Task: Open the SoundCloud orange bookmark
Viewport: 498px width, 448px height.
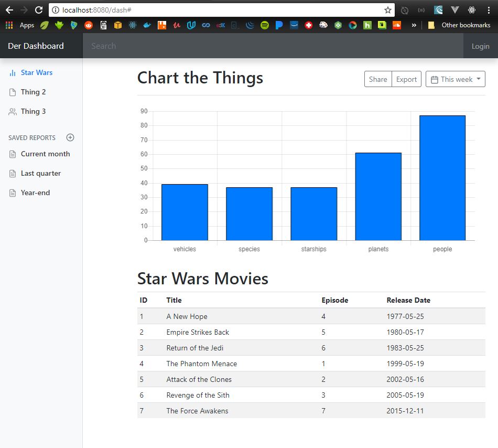Action: [x=397, y=25]
